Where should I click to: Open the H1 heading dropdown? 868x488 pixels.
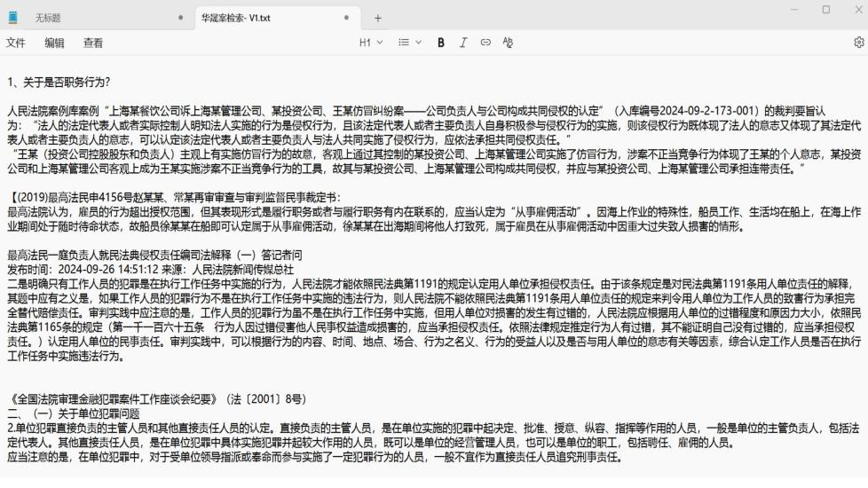(x=370, y=42)
